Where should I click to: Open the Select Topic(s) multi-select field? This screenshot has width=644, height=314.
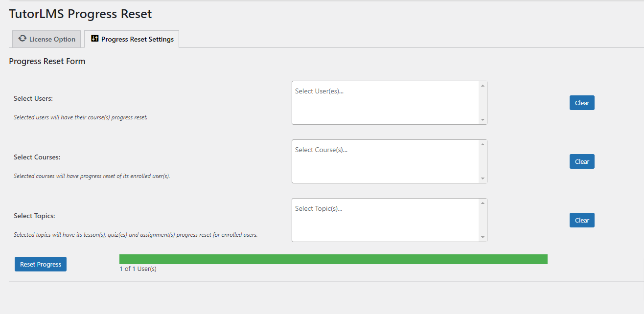click(389, 220)
